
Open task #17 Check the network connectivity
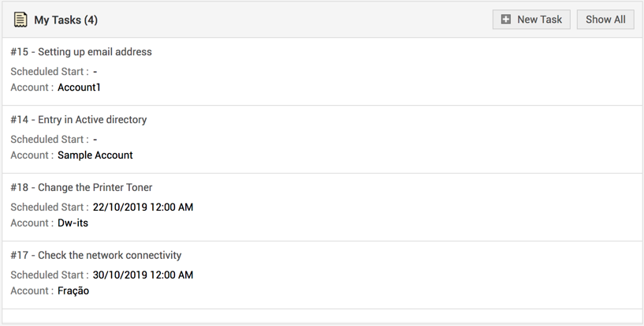[96, 256]
